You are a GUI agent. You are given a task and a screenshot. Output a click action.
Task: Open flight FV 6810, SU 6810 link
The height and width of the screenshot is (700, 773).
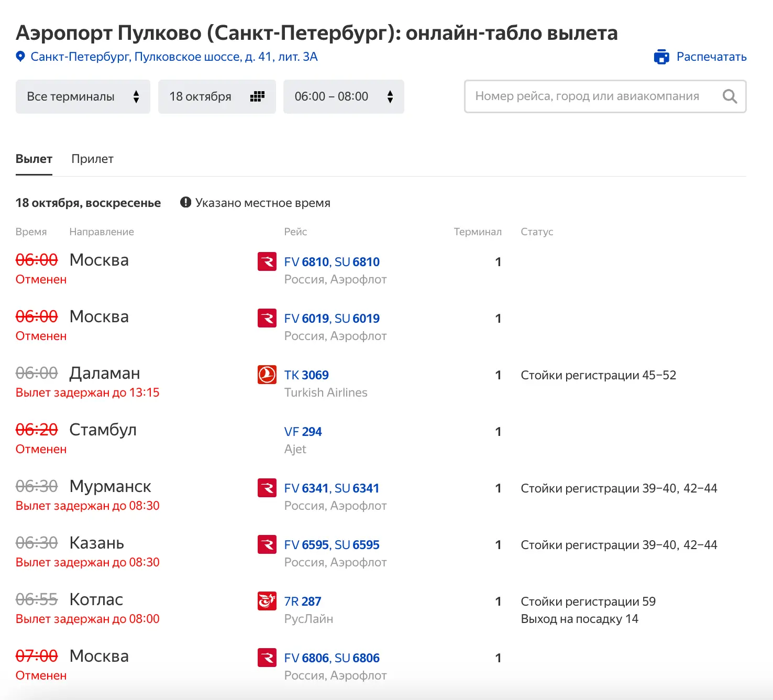[x=332, y=262]
